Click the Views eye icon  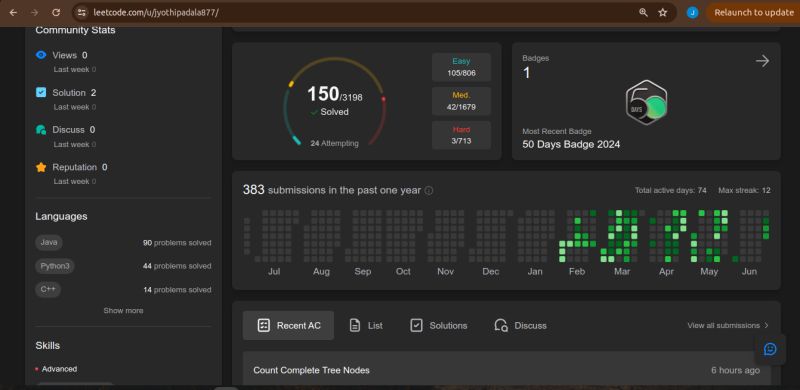[41, 55]
